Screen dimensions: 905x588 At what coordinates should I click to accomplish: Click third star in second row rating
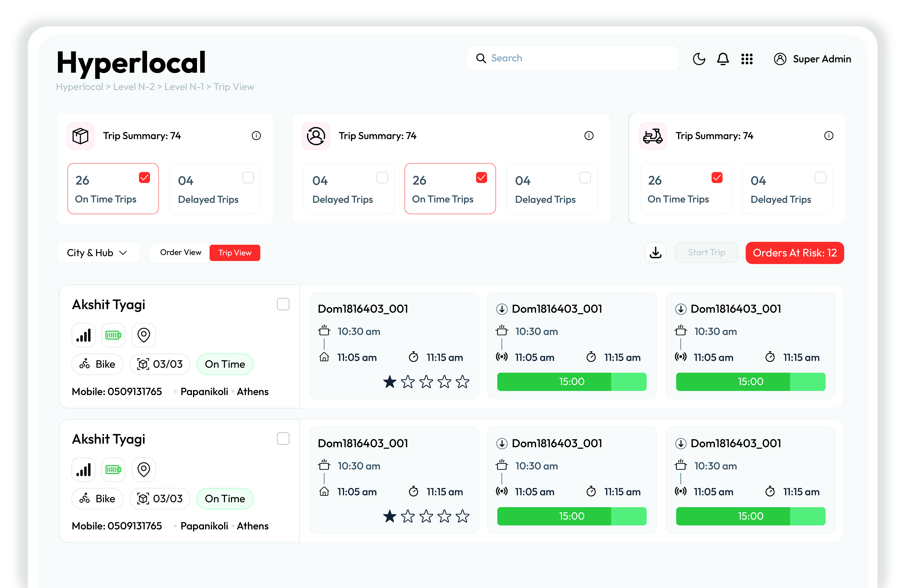[x=426, y=516]
